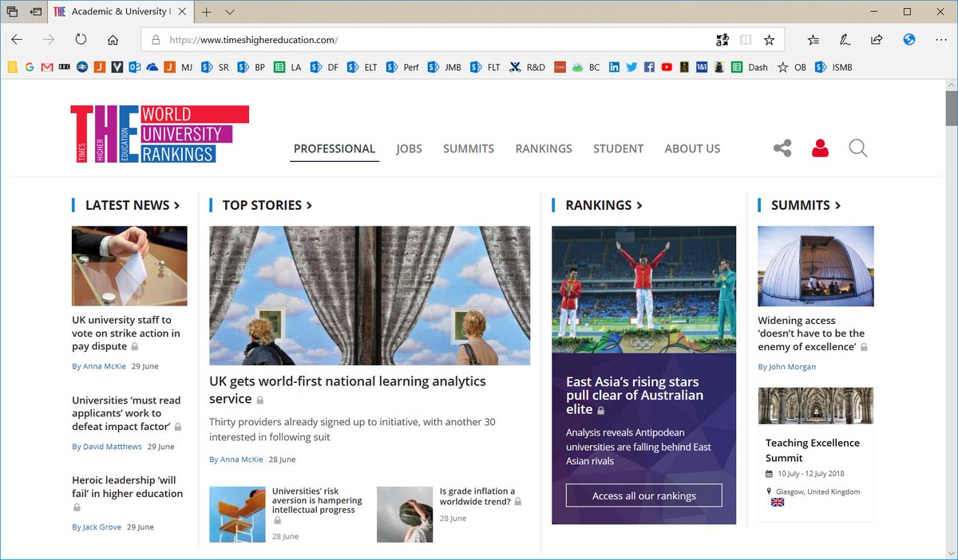Screen dimensions: 958x560
Task: Open the browser home page
Action: tap(113, 40)
